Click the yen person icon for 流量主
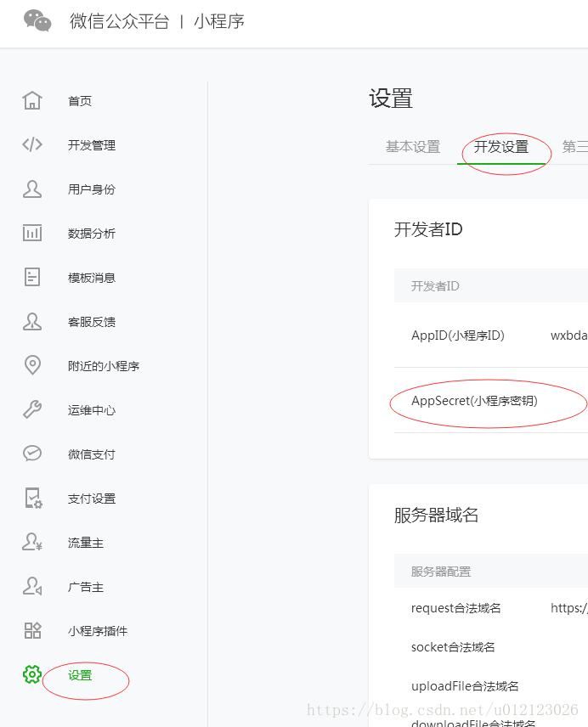This screenshot has width=588, height=727. 32,542
